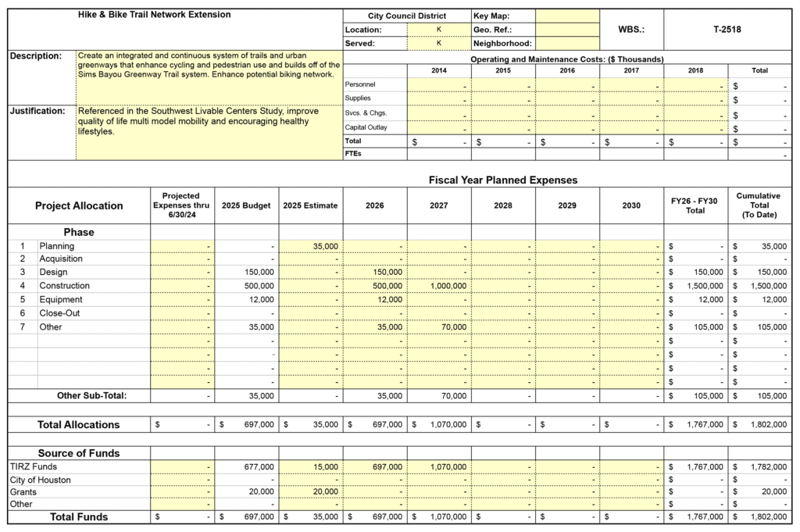Select the Location district value cell
Screen dimensions: 800x532
438,30
